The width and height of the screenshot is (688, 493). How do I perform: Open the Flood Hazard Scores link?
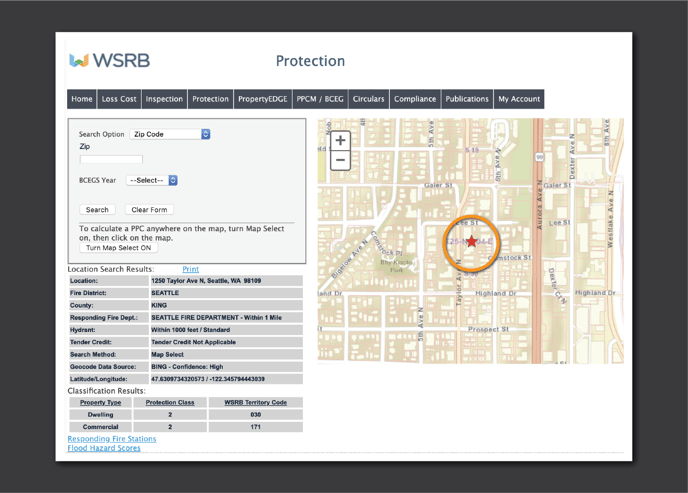(x=104, y=448)
